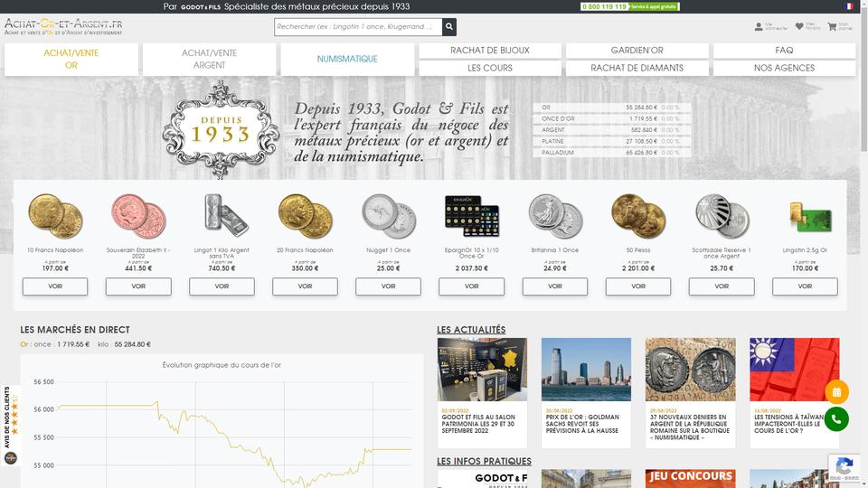The width and height of the screenshot is (868, 488).
Task: Read 'Les tensions à Taïwan' article
Action: pyautogui.click(x=790, y=424)
